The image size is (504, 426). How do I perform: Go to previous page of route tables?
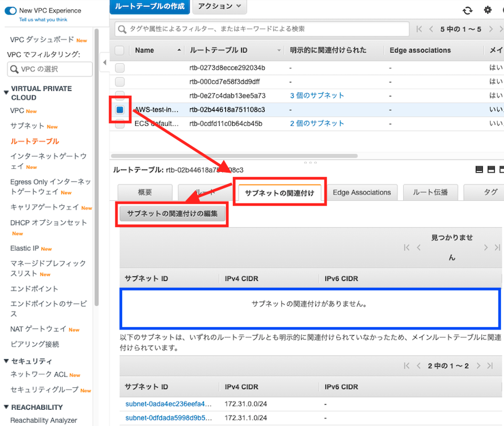coord(431,29)
